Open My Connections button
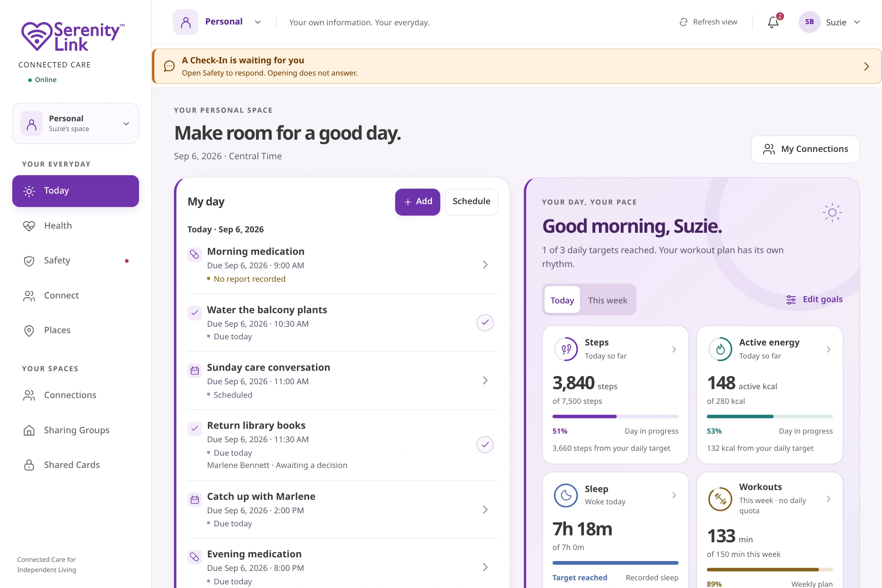882x588 pixels. [x=805, y=149]
